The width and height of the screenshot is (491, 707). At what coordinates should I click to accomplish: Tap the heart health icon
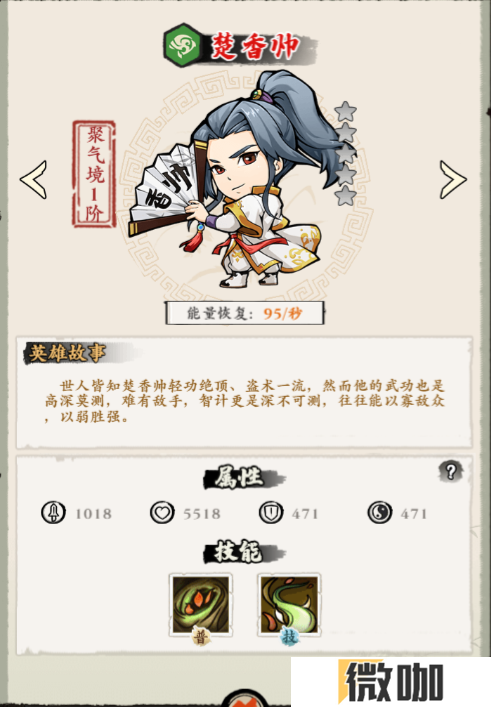coord(162,513)
